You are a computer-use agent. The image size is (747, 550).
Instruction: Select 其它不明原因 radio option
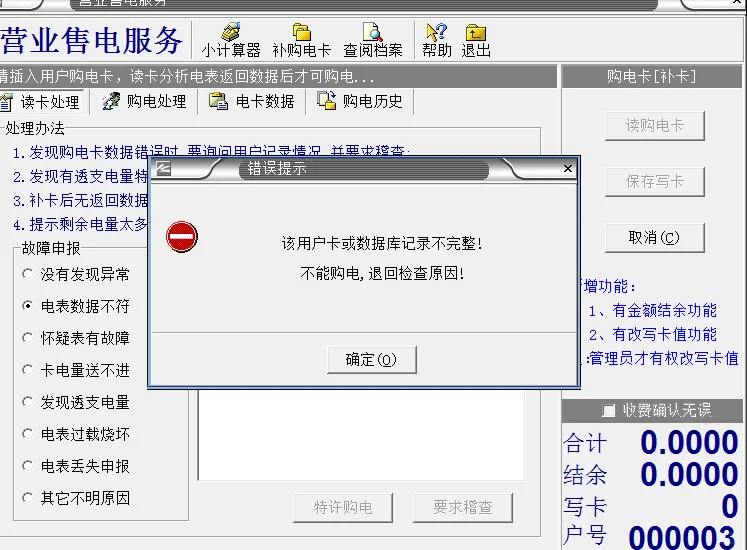(28, 498)
